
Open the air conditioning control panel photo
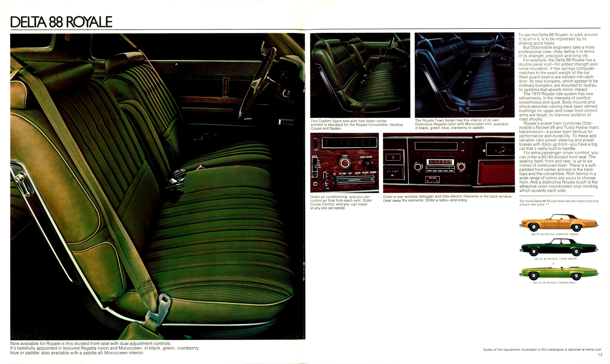click(x=344, y=163)
